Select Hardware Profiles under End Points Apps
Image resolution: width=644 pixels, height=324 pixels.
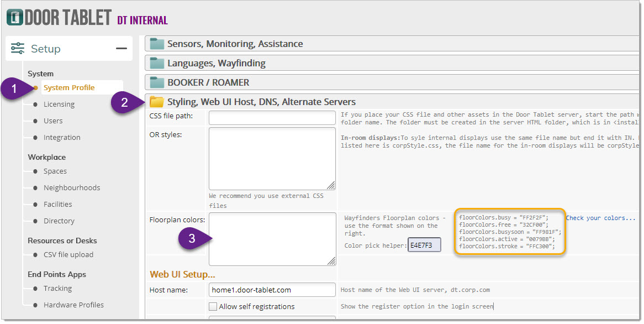click(73, 305)
